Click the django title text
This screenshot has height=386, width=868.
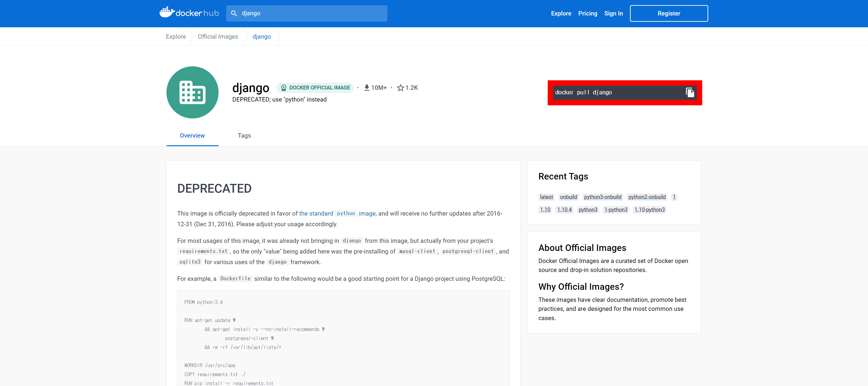[x=251, y=88]
